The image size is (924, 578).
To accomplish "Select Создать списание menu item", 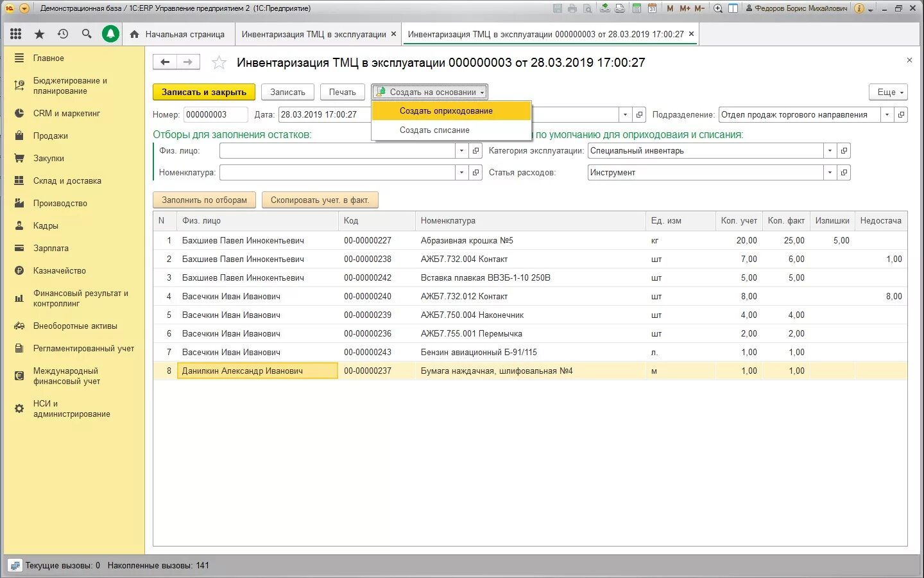I will click(452, 130).
